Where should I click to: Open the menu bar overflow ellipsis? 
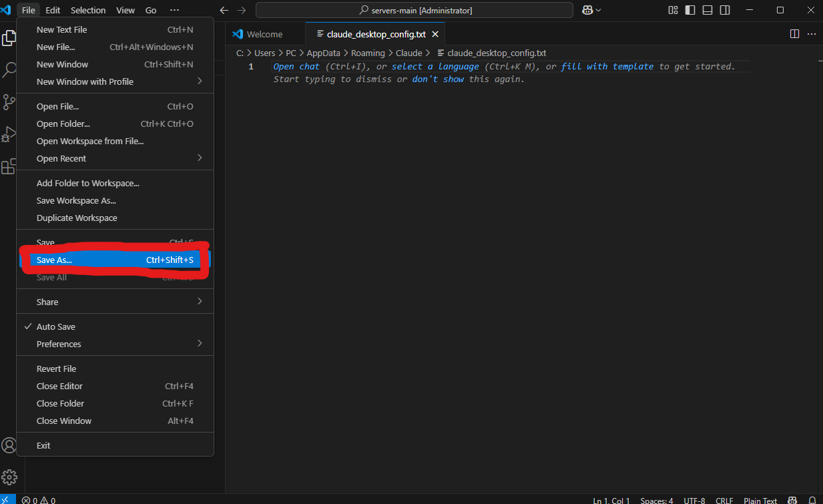(x=174, y=10)
